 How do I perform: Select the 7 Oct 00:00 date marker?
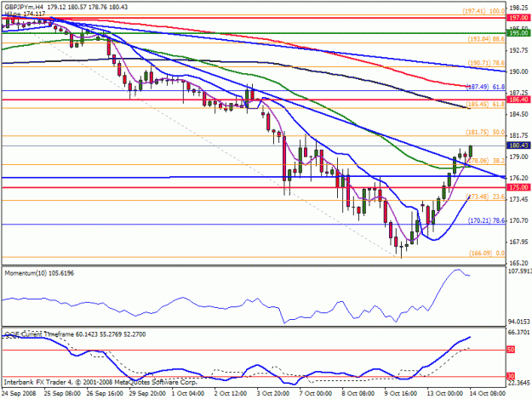coord(316,393)
